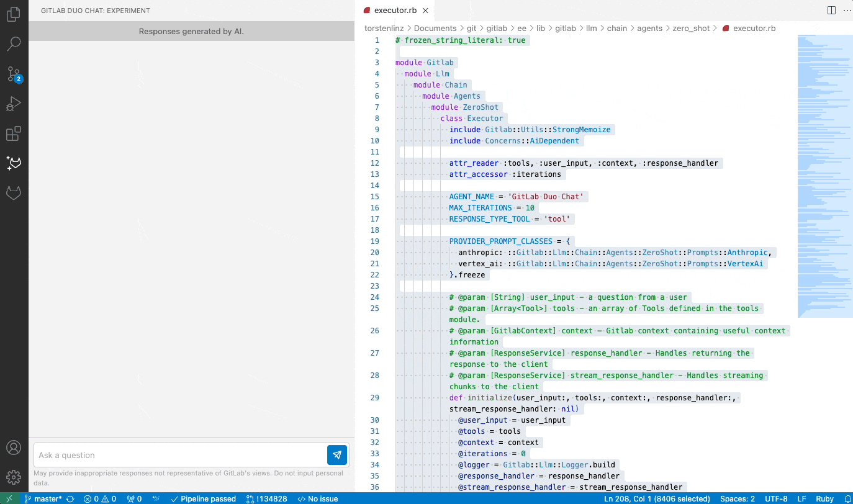
Task: Toggle notifications via the bell icon
Action: pyautogui.click(x=847, y=498)
